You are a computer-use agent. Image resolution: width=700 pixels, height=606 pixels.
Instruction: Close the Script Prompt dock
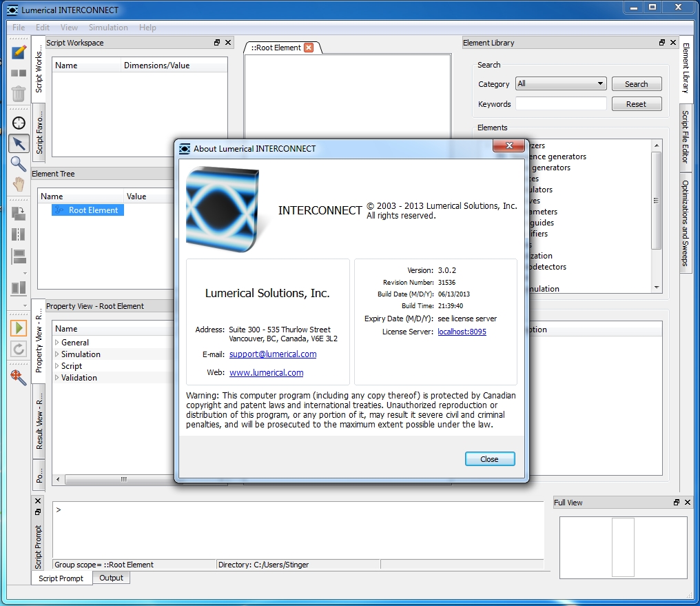click(38, 501)
